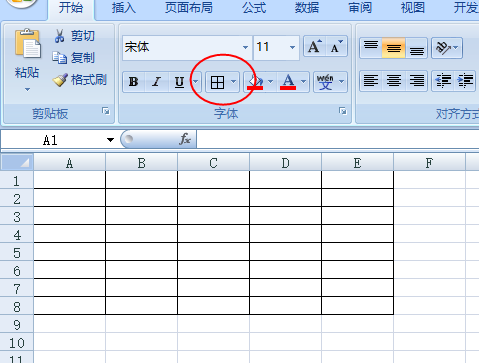Select column F header
This screenshot has width=479, height=363.
coord(429,163)
